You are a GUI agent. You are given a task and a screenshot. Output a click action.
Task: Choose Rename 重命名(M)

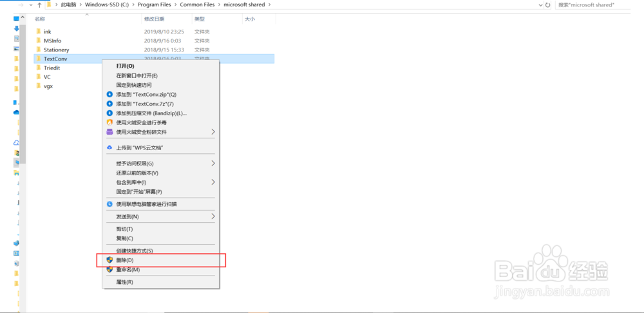pos(161,269)
